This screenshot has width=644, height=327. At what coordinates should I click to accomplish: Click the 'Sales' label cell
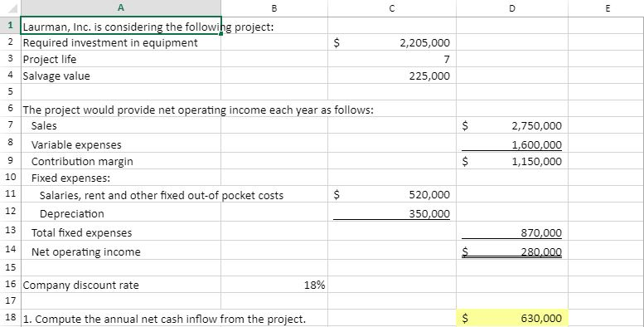[121, 125]
